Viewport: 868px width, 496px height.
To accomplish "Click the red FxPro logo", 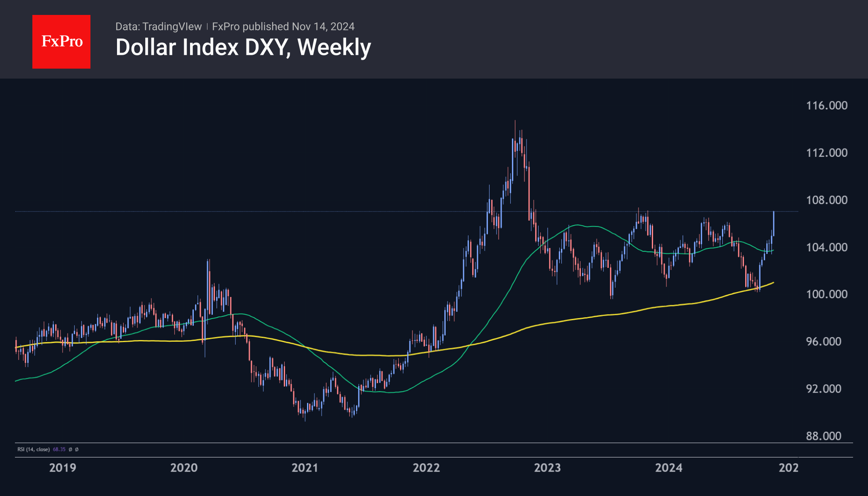I will click(61, 41).
